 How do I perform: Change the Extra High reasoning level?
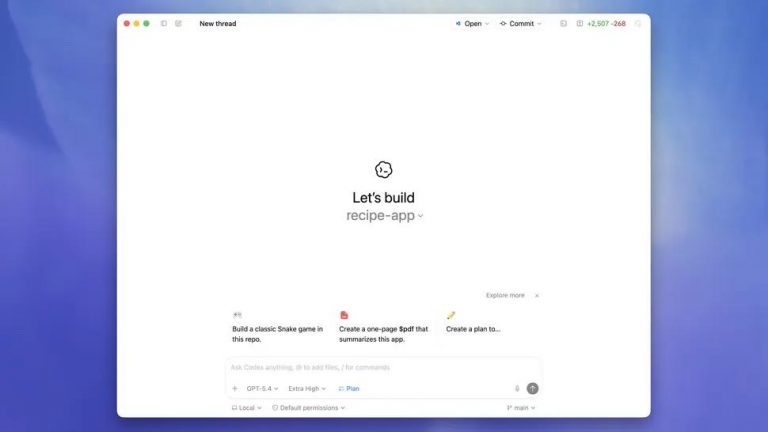[x=307, y=388]
